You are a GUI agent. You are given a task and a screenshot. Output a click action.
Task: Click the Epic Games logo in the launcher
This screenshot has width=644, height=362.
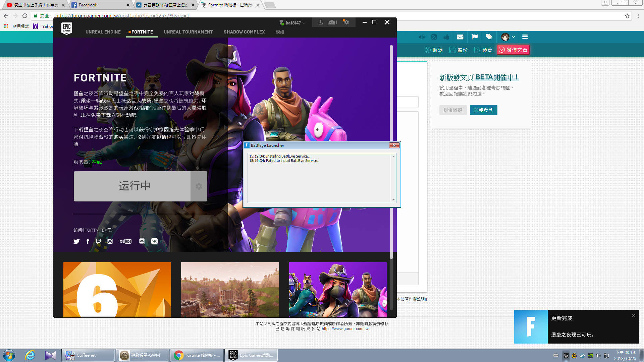point(67,28)
